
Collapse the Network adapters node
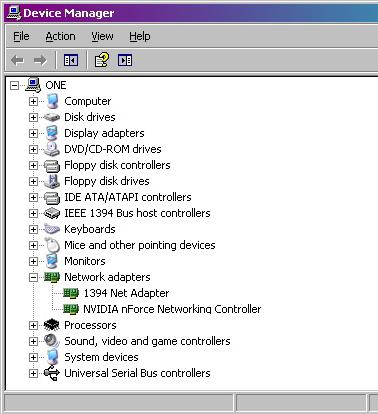coord(33,277)
